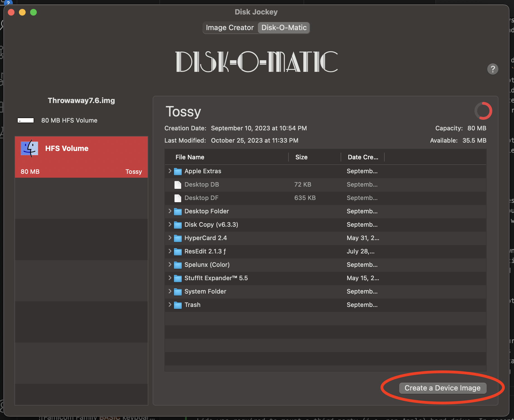Expand the HyperCard 2.4 folder

(170, 238)
